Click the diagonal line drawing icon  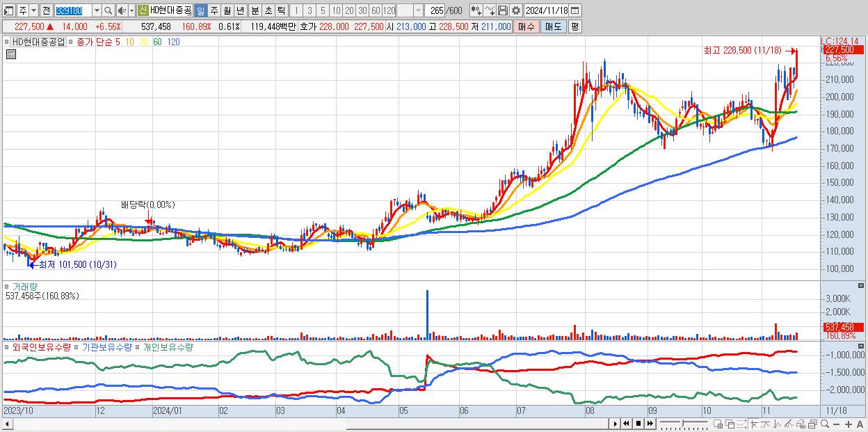click(x=789, y=424)
